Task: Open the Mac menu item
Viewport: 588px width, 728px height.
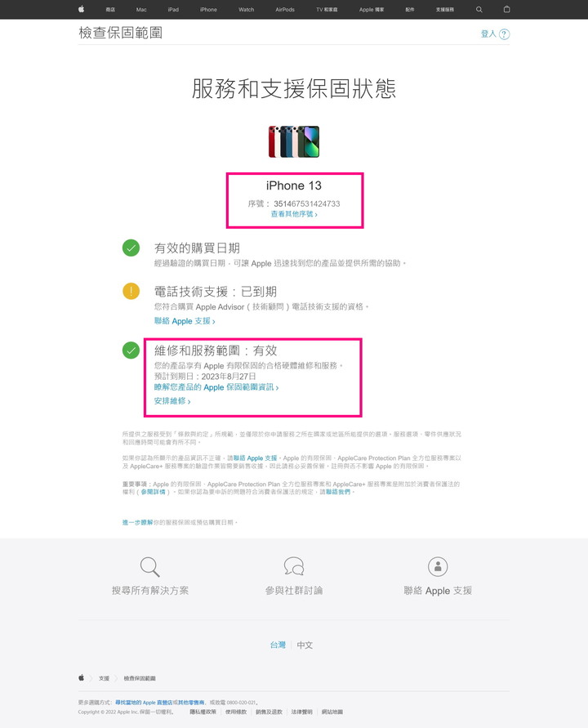Action: [141, 9]
